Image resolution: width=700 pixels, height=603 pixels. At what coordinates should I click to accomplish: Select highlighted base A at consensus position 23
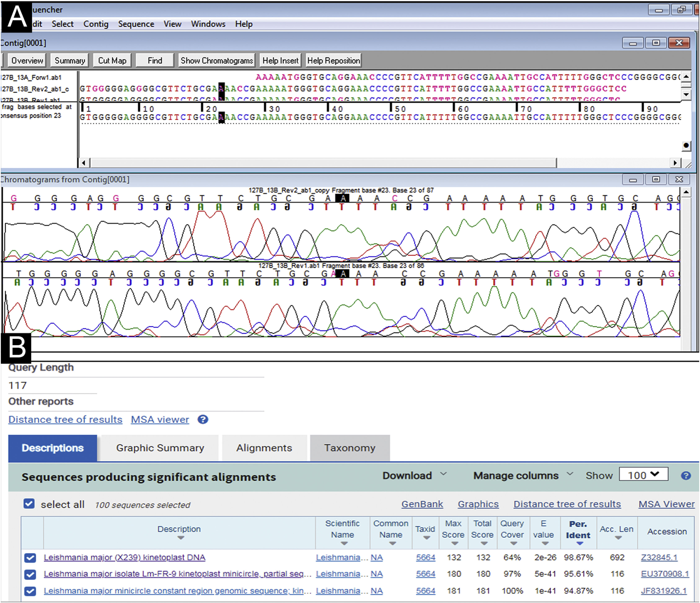tap(221, 117)
